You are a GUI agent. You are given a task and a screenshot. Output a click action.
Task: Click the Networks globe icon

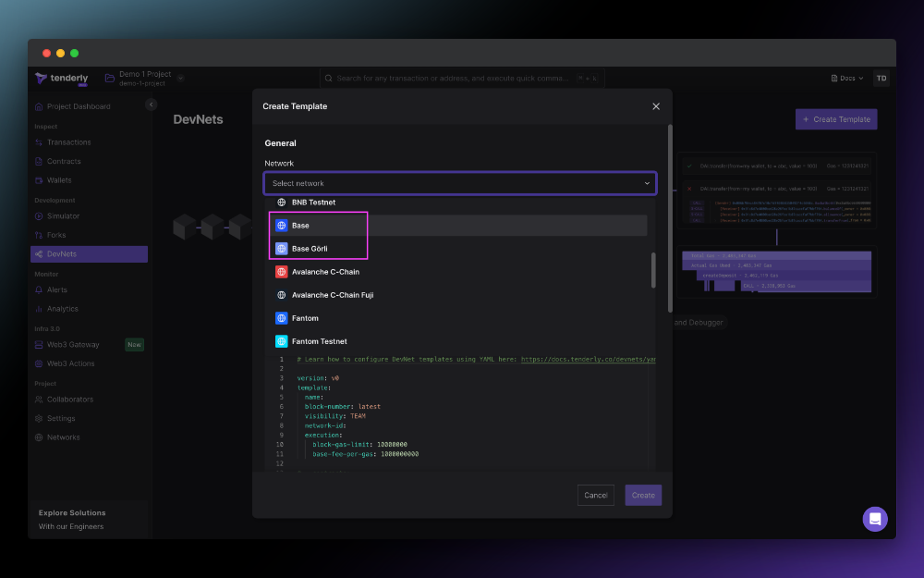(x=39, y=437)
